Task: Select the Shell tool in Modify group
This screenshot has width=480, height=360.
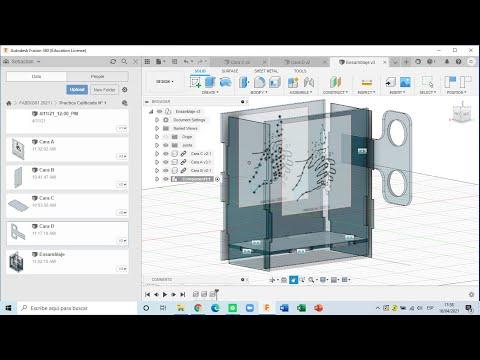Action: point(275,82)
